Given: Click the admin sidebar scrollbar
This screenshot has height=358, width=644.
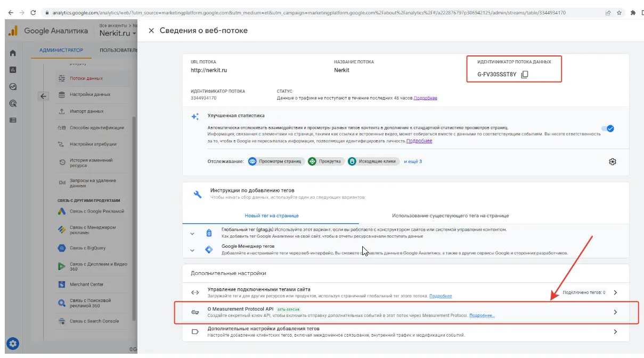Looking at the screenshot, I should coord(134,218).
